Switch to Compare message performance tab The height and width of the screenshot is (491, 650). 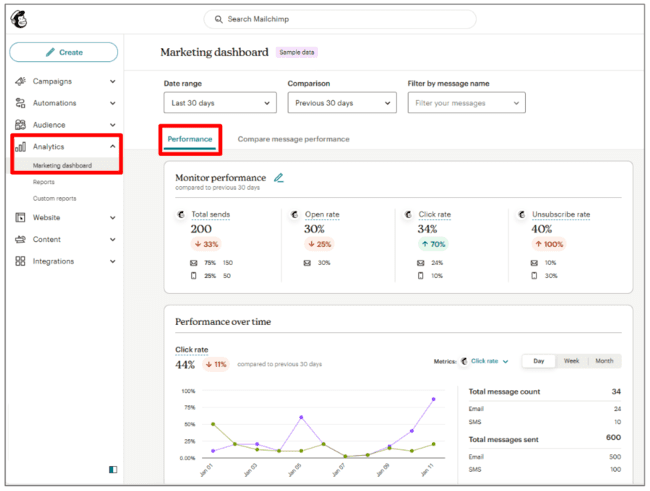pyautogui.click(x=293, y=139)
